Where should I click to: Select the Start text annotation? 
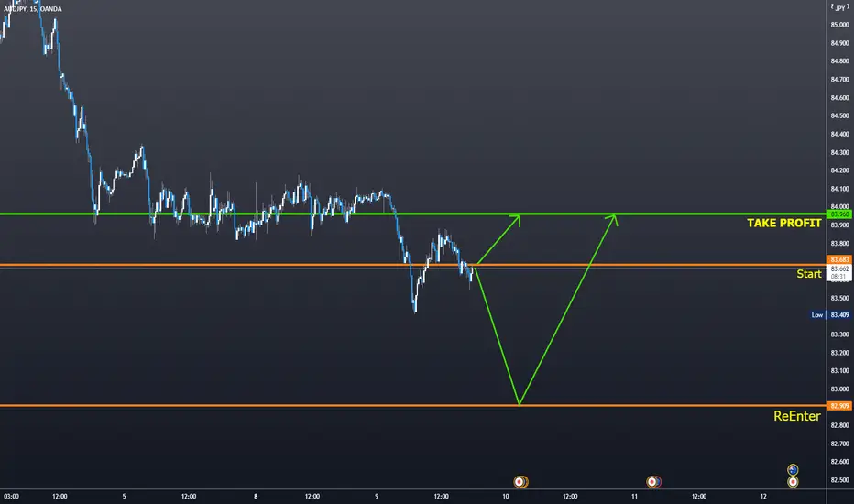809,274
